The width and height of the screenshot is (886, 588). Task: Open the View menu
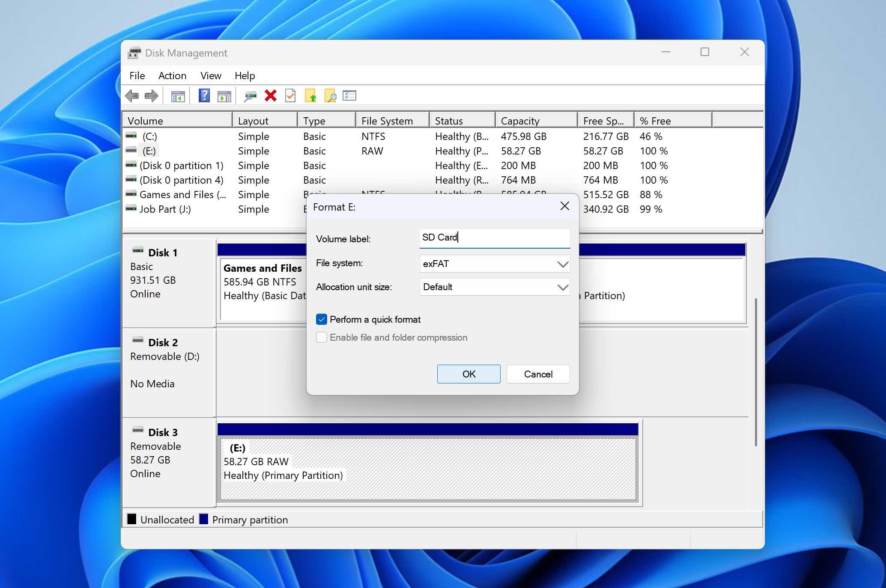[x=210, y=75]
